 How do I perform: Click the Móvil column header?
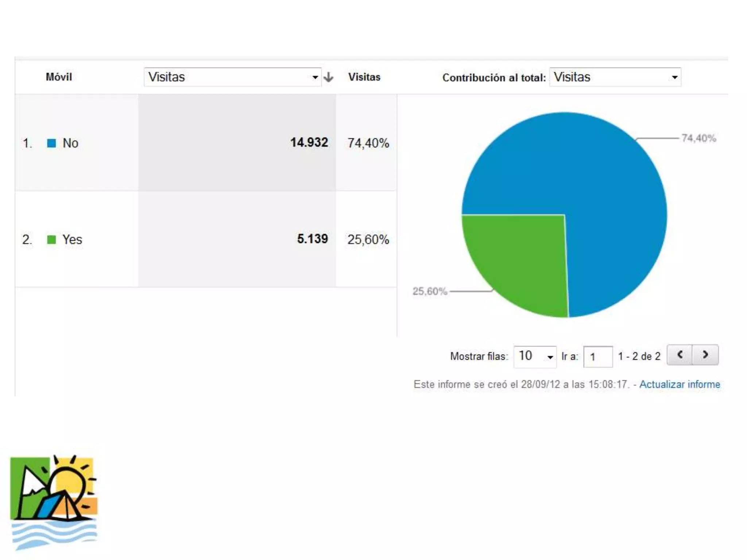tap(59, 77)
